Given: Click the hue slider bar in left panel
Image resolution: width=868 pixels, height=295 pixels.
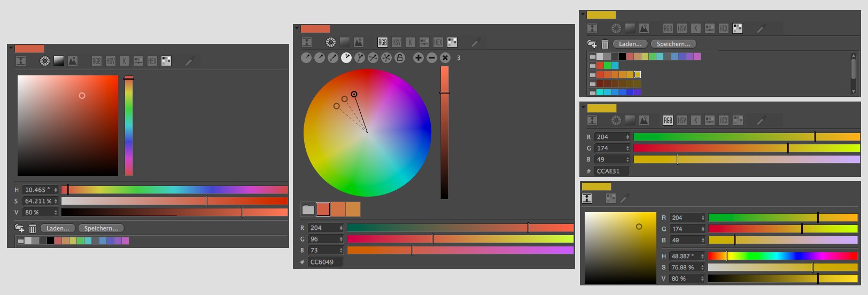Looking at the screenshot, I should (x=174, y=190).
